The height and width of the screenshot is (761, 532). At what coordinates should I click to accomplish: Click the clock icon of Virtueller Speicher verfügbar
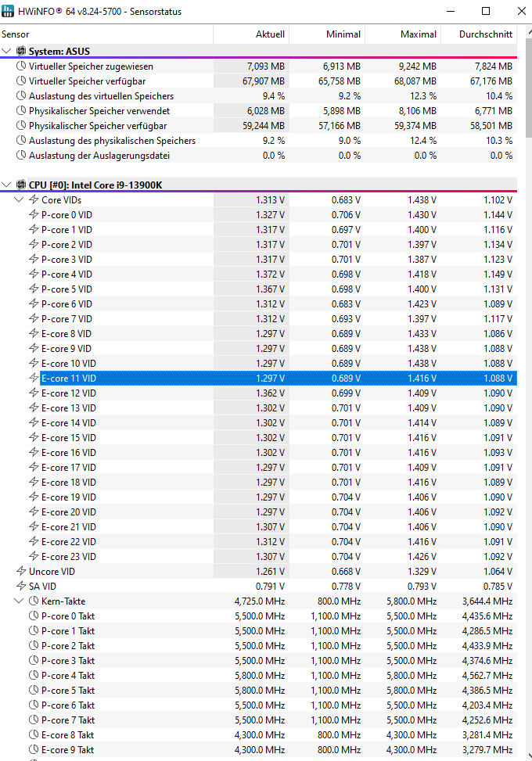pos(21,81)
